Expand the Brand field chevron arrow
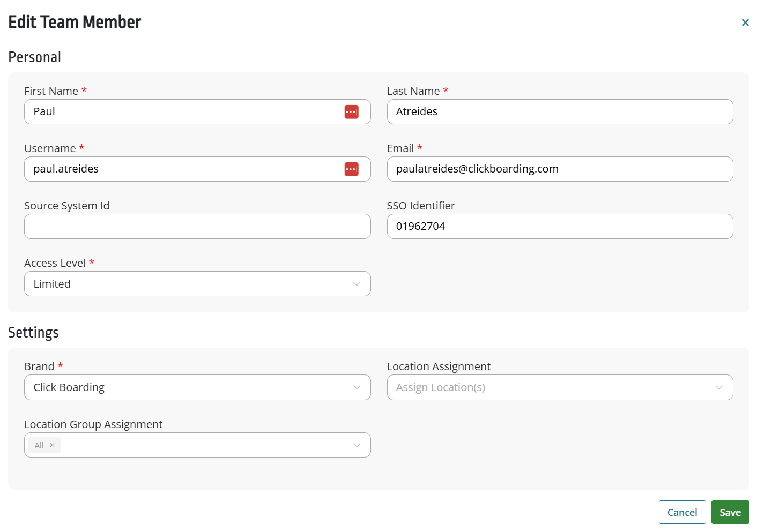 357,387
